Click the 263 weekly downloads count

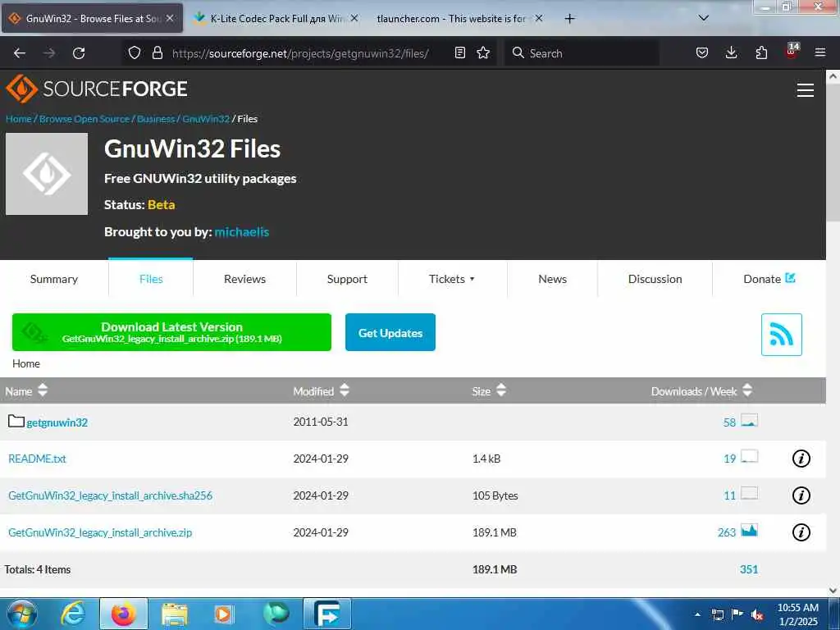click(x=727, y=532)
